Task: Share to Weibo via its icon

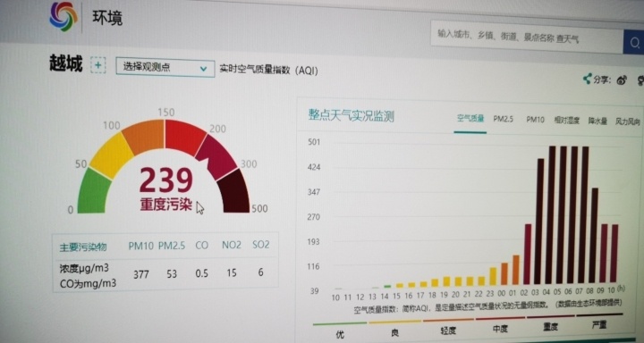Action: point(622,80)
